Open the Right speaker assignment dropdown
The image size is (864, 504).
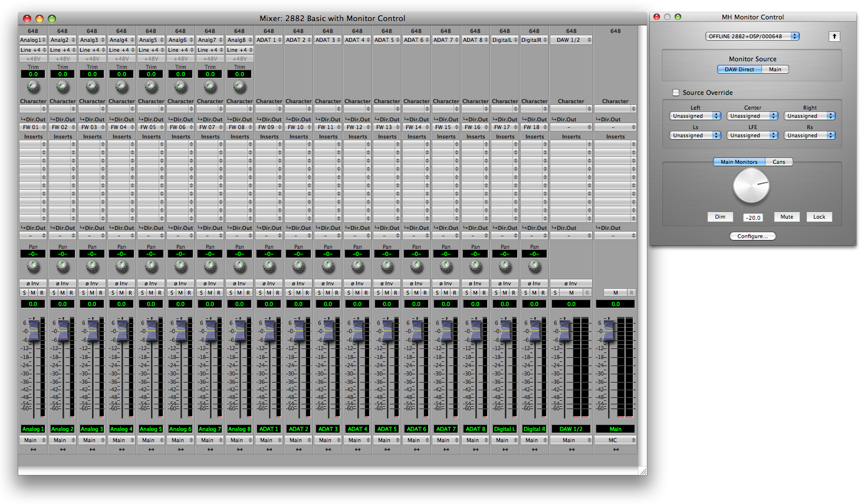[x=810, y=116]
